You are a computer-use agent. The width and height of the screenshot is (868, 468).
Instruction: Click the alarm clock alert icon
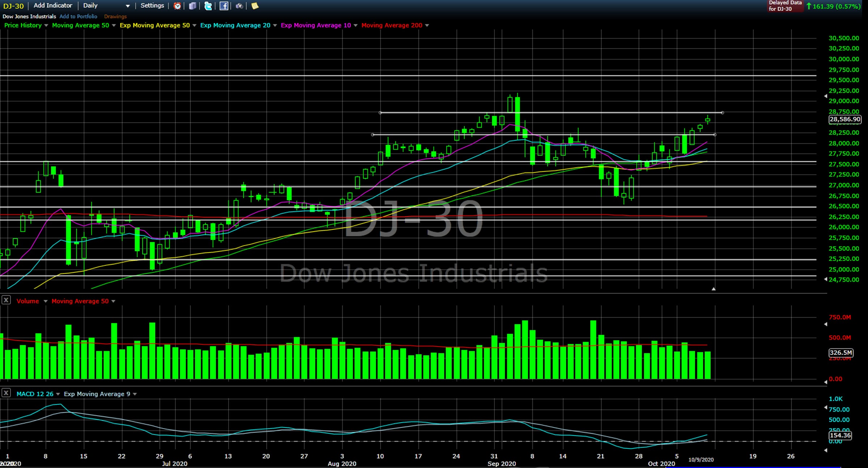point(177,6)
